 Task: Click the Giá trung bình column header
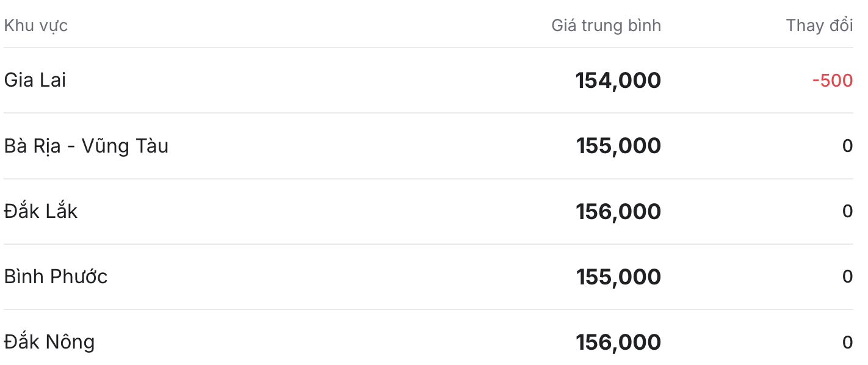coord(606,26)
